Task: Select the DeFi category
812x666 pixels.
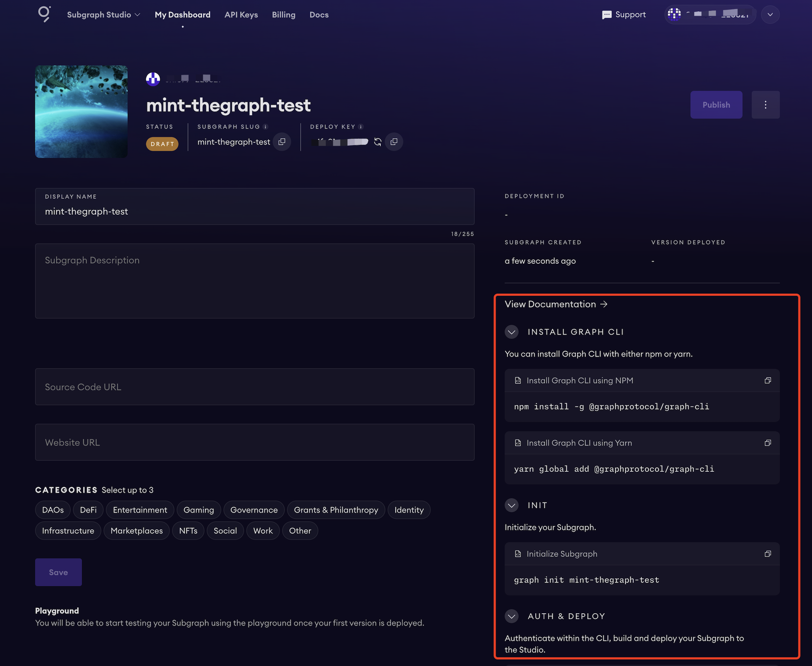Action: tap(88, 510)
